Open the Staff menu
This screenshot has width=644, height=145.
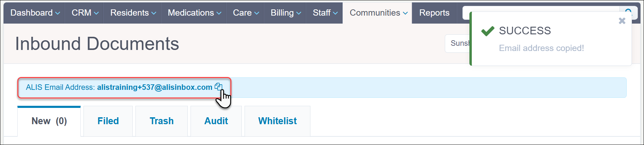(x=325, y=13)
